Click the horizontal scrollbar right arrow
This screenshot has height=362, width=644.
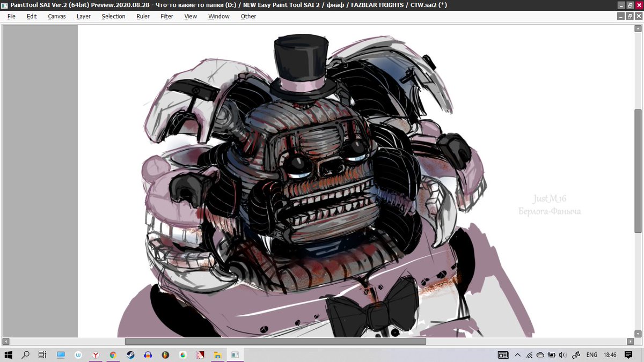coord(630,341)
